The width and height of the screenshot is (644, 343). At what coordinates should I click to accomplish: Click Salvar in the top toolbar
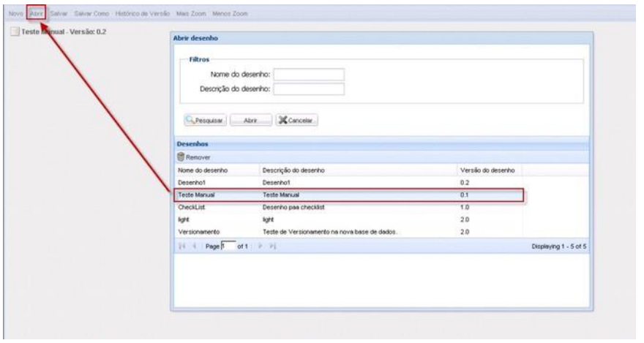tap(59, 14)
